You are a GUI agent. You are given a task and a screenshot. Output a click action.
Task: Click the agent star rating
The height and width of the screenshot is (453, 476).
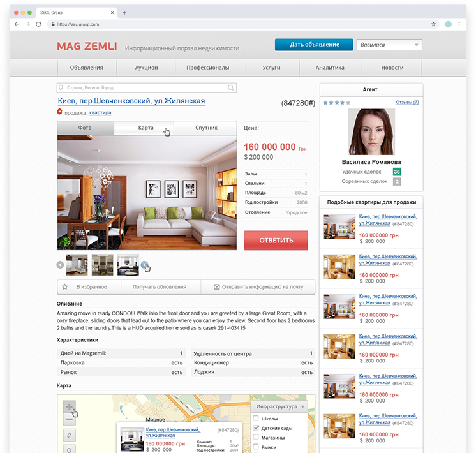[337, 103]
